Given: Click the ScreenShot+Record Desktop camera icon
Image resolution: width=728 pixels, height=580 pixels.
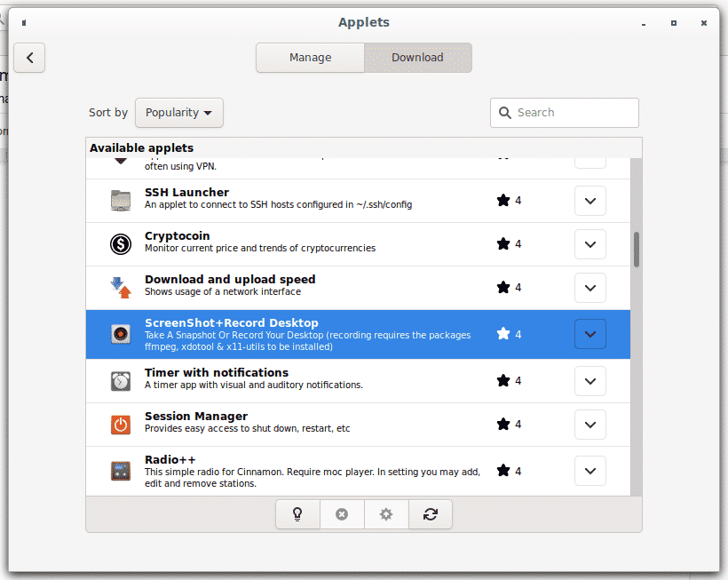Looking at the screenshot, I should coord(121,334).
